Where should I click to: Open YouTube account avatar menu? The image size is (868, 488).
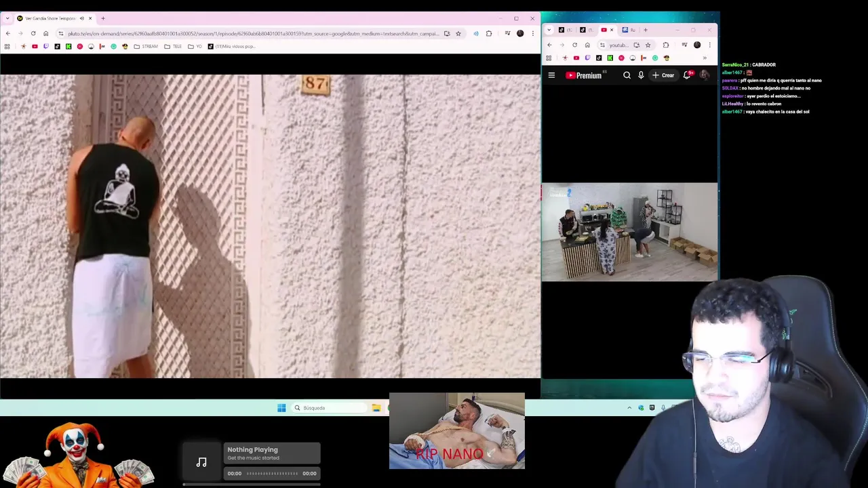[x=705, y=75]
